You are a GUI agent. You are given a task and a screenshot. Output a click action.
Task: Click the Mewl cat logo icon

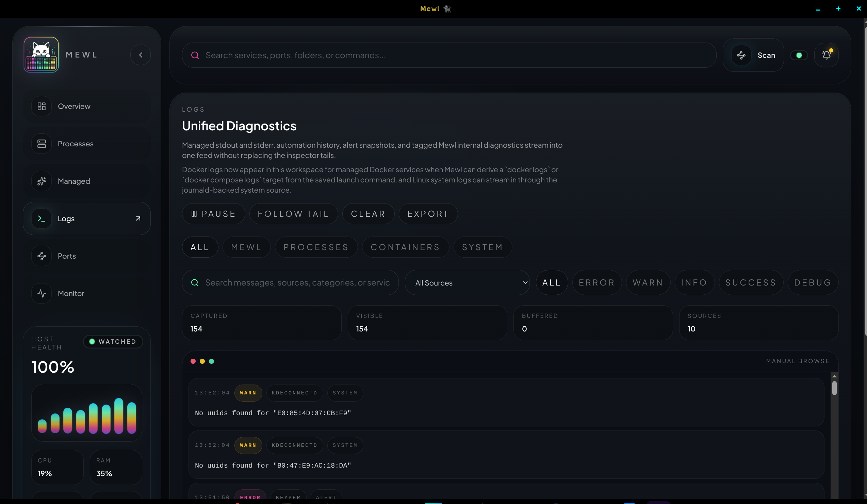click(x=41, y=55)
